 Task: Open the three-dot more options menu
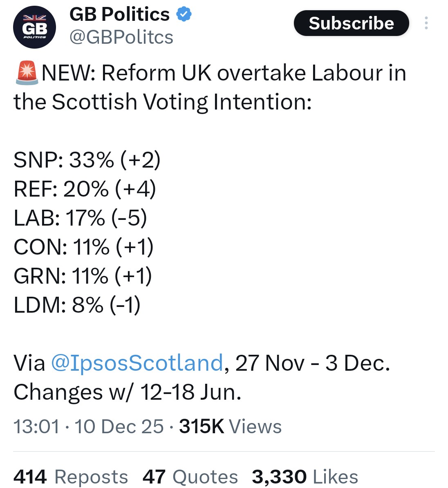[426, 23]
